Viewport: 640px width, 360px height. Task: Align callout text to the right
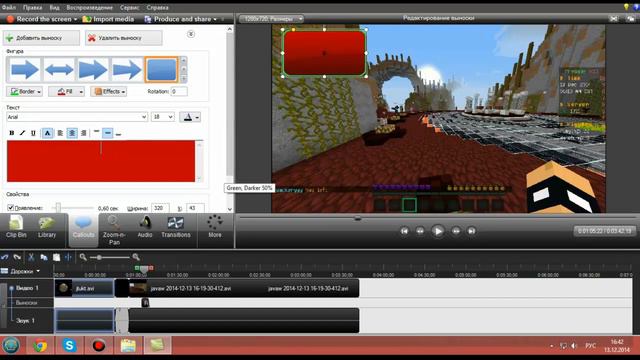pyautogui.click(x=84, y=133)
